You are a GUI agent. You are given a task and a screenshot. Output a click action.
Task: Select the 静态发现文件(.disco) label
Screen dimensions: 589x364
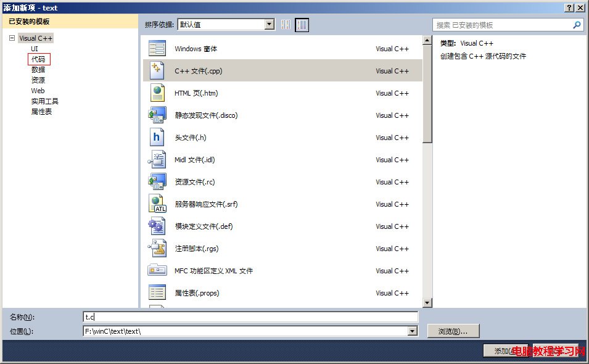tap(206, 115)
